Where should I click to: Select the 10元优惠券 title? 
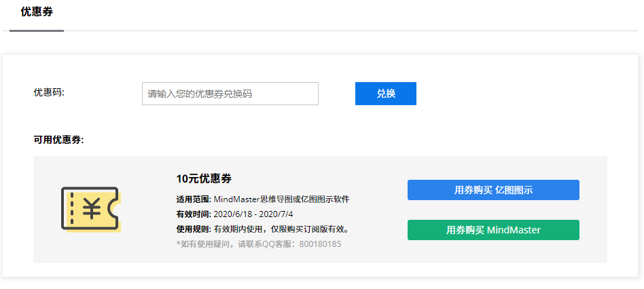pyautogui.click(x=204, y=179)
